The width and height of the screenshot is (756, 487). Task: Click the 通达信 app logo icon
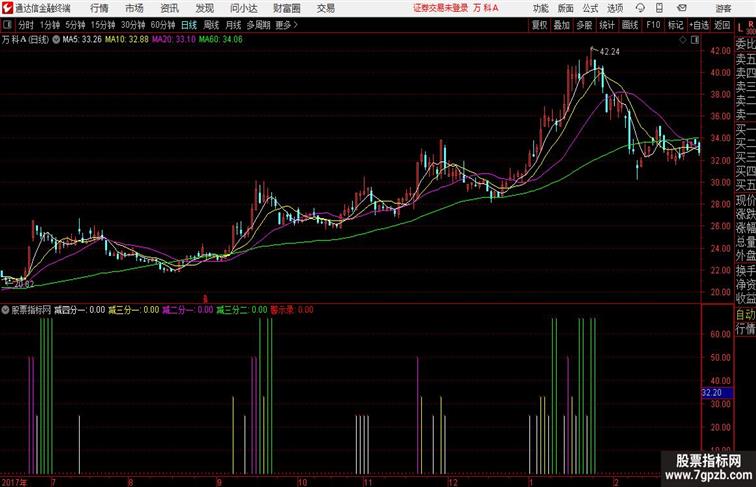[x=7, y=8]
